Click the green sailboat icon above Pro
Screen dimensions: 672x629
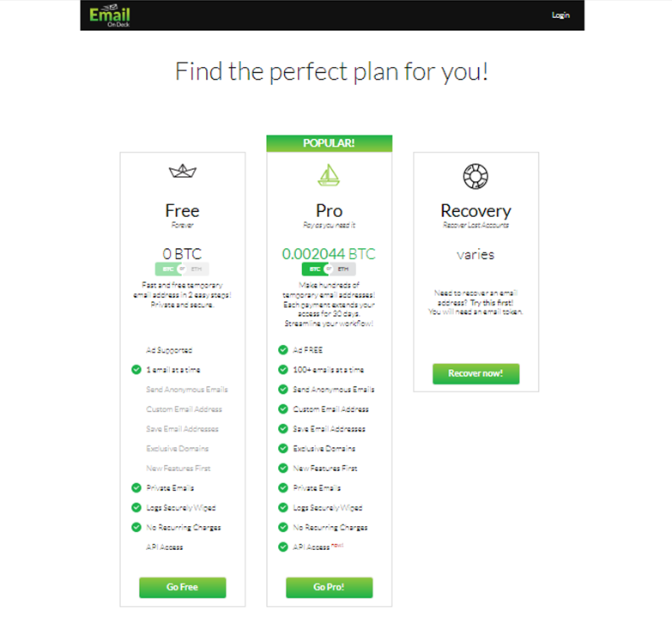pyautogui.click(x=329, y=175)
